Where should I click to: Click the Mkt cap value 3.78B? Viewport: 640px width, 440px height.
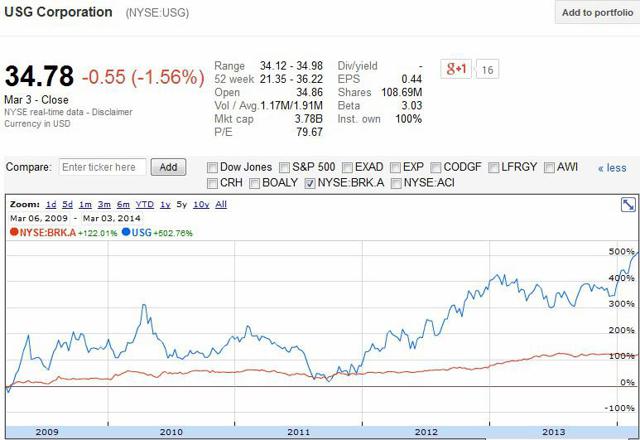[309, 119]
